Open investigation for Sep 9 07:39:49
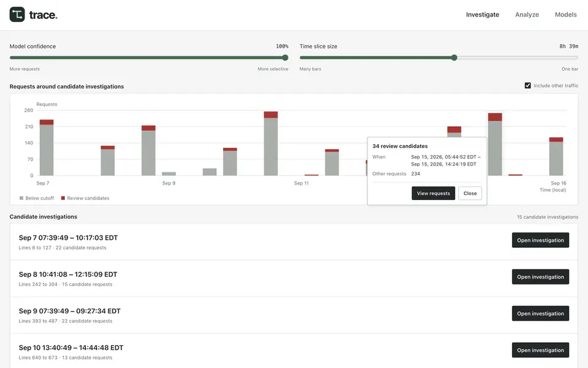Viewport: 588px width, 368px height. point(540,313)
